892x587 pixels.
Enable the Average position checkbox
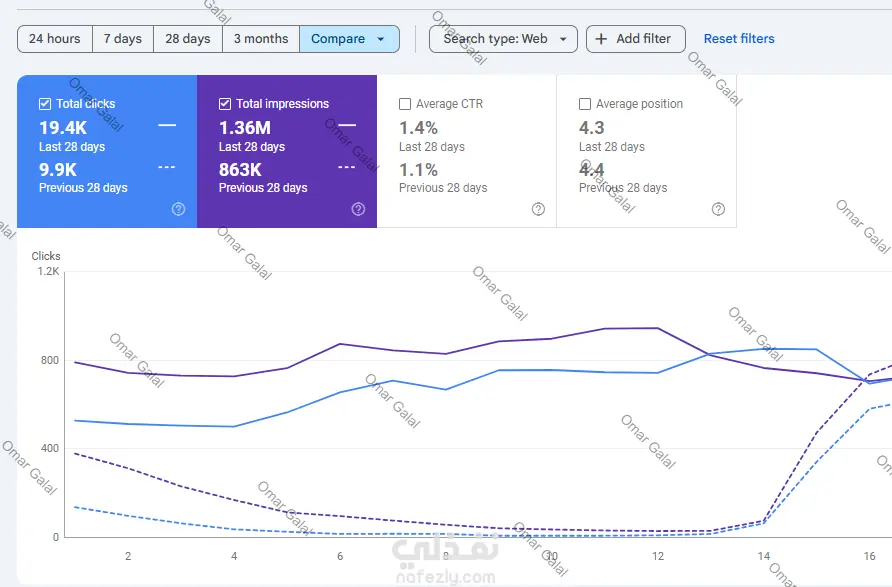(x=585, y=104)
